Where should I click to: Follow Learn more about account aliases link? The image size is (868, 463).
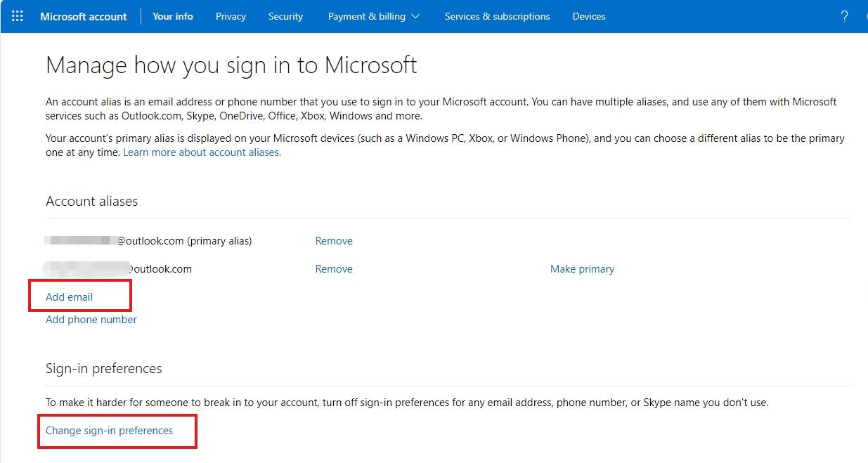202,152
